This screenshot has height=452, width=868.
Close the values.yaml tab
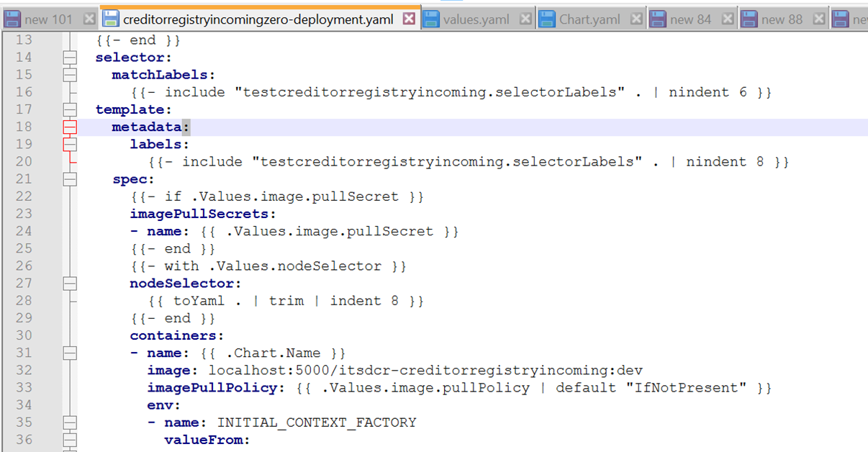pyautogui.click(x=526, y=19)
